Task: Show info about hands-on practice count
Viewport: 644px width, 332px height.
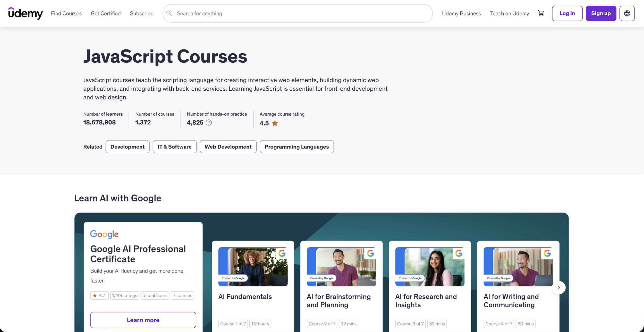Action: coord(209,123)
